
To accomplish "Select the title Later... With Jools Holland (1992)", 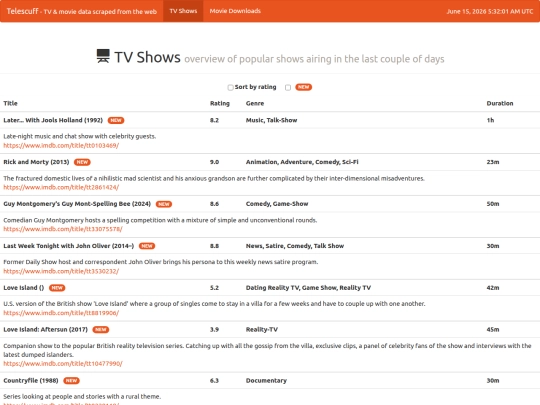I will [53, 120].
